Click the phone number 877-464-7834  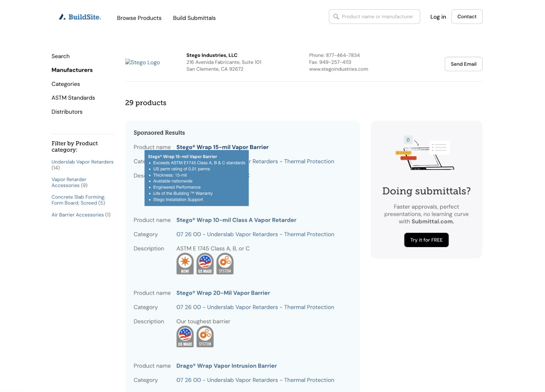pos(342,55)
